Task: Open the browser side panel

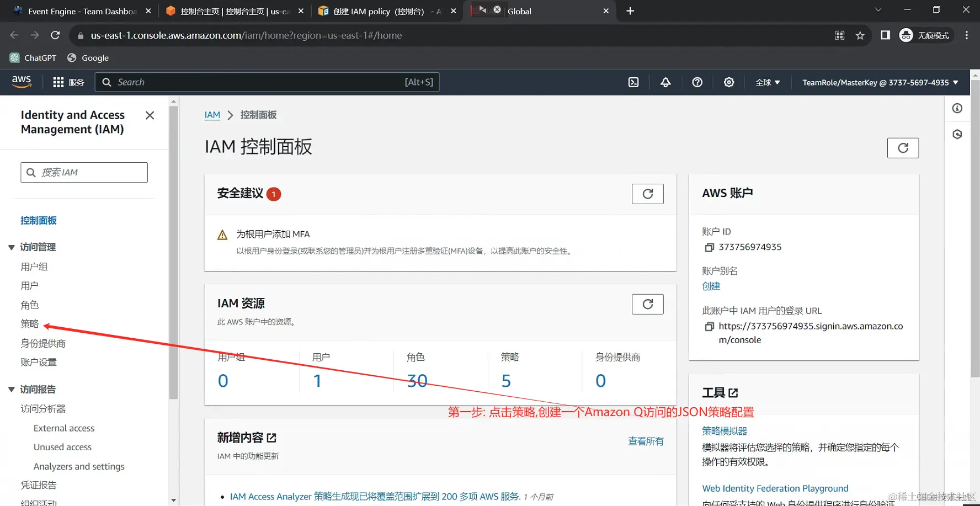Action: 885,35
